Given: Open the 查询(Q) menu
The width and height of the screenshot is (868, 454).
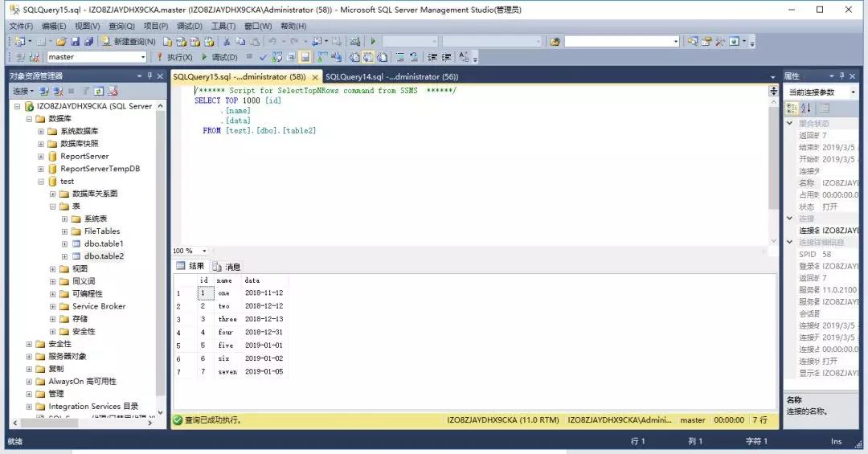Looking at the screenshot, I should coord(121,26).
